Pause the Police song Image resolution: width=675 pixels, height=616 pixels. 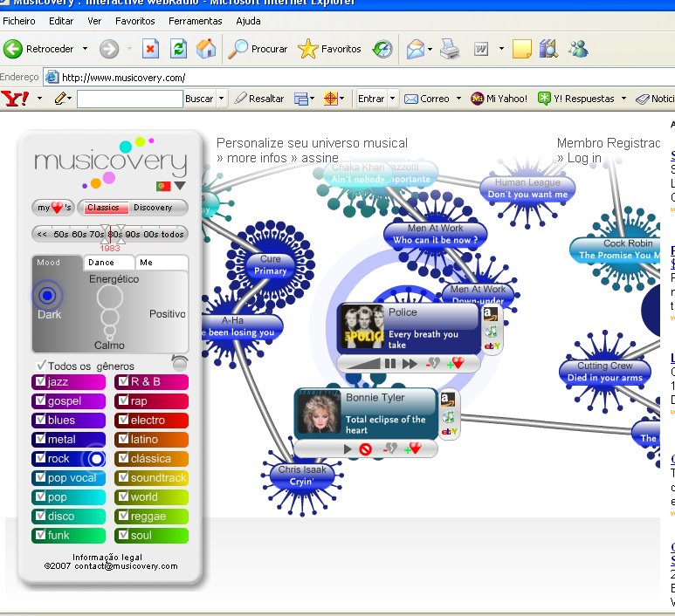click(390, 364)
